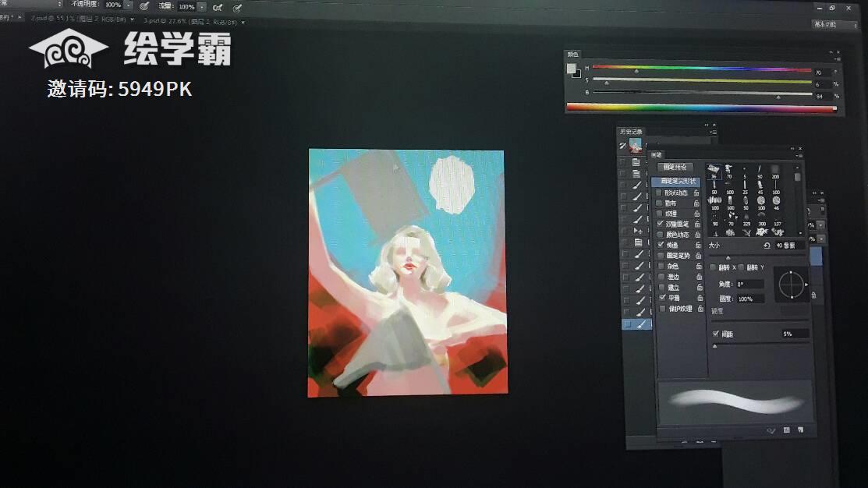Switch to the 2.psd document tab
Screen dimensions: 868x488
[79, 19]
